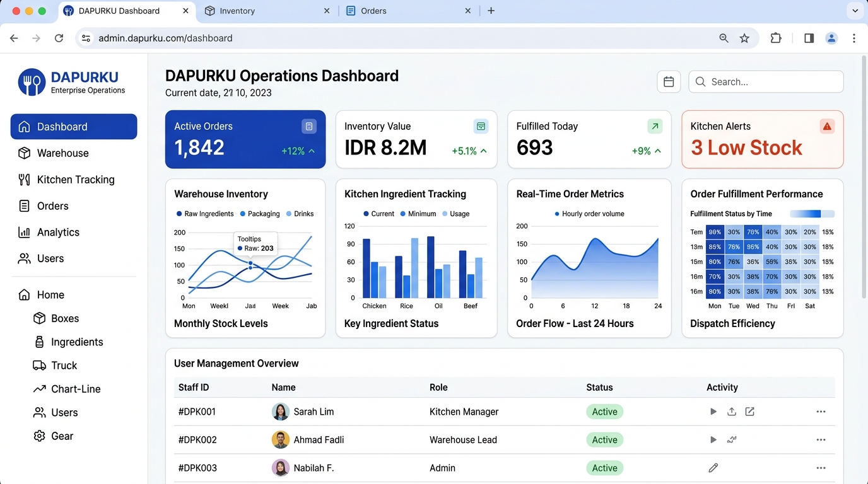Open a new browser tab
Viewport: 868px width, 484px height.
coord(491,11)
